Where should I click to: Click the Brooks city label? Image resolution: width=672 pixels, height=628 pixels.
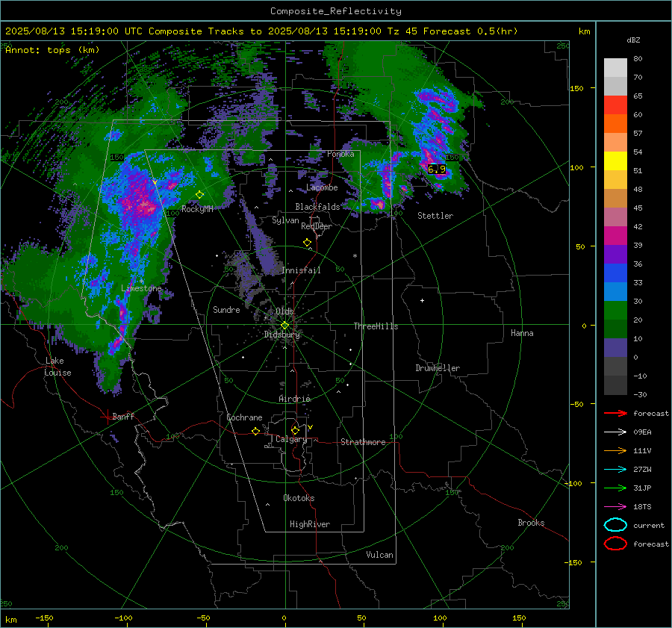[531, 523]
